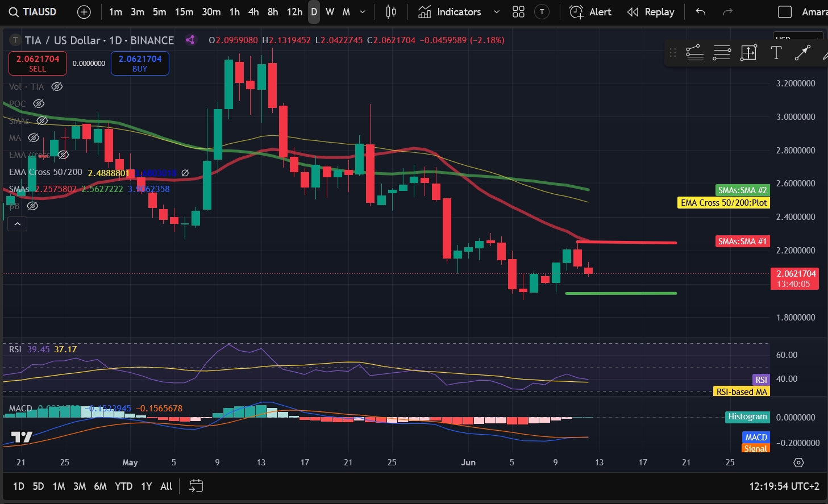Click the RSI-based MA yellow scale label

(x=742, y=391)
